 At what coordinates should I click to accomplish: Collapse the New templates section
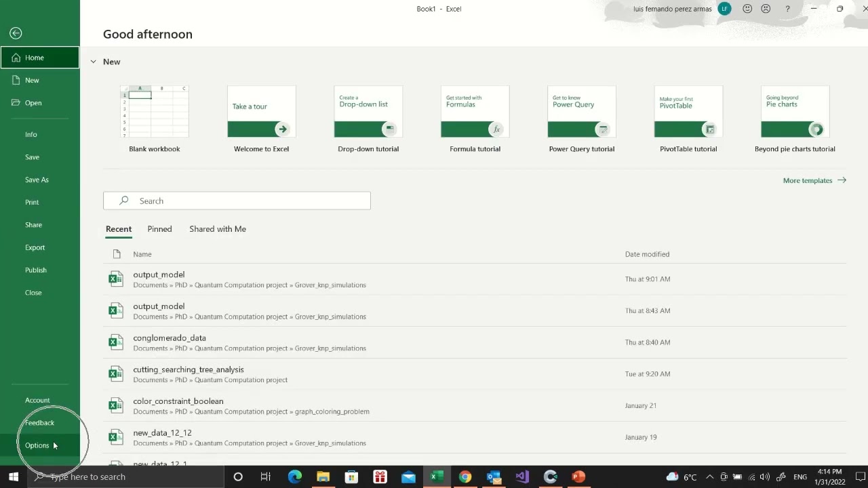(x=94, y=62)
